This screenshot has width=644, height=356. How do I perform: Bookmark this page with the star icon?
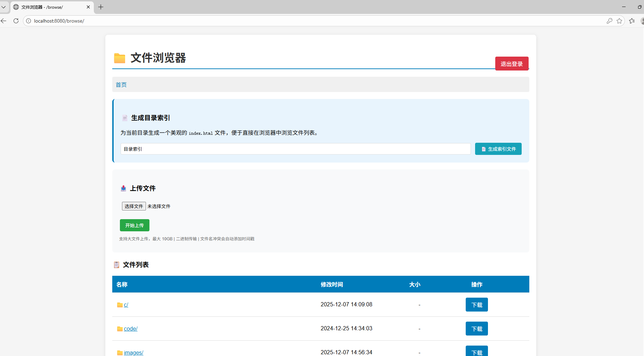[619, 21]
